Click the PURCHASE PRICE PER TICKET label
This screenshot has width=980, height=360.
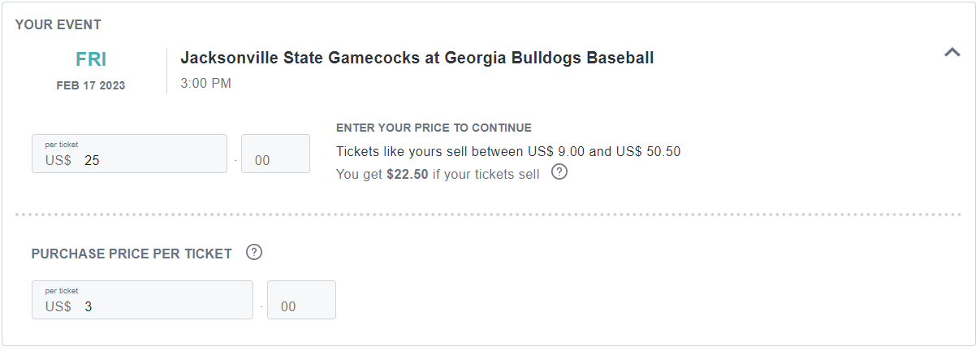(x=132, y=254)
